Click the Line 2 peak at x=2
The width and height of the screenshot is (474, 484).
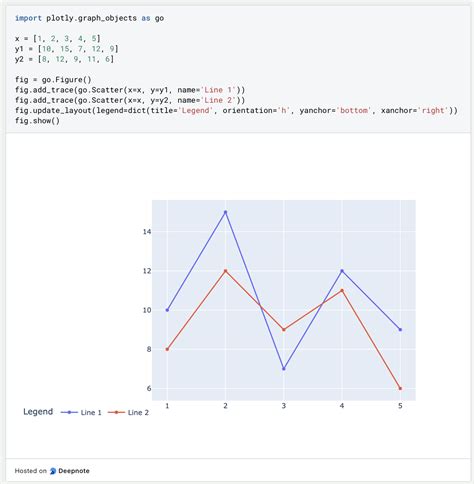click(226, 271)
